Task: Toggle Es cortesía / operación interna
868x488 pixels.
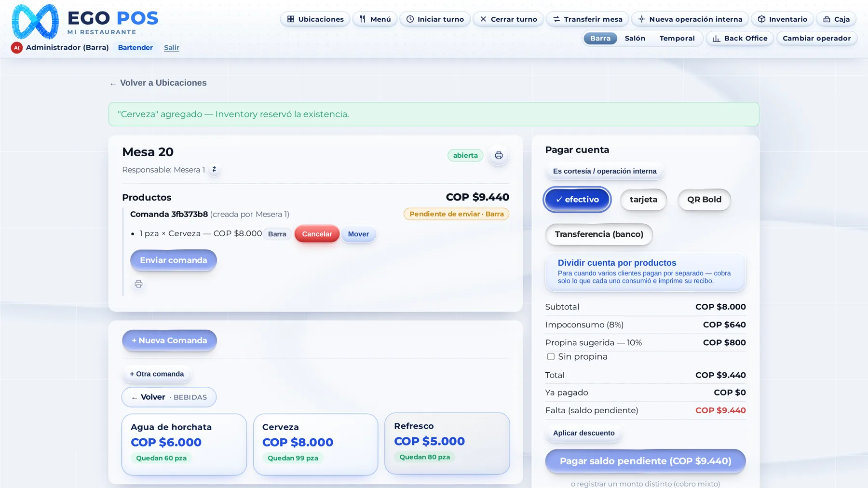Action: coord(605,171)
